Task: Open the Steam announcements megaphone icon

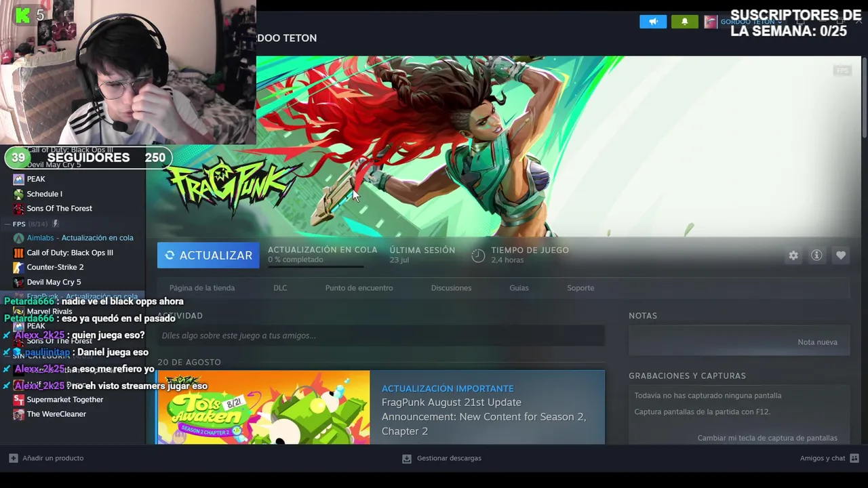Action: click(x=653, y=22)
